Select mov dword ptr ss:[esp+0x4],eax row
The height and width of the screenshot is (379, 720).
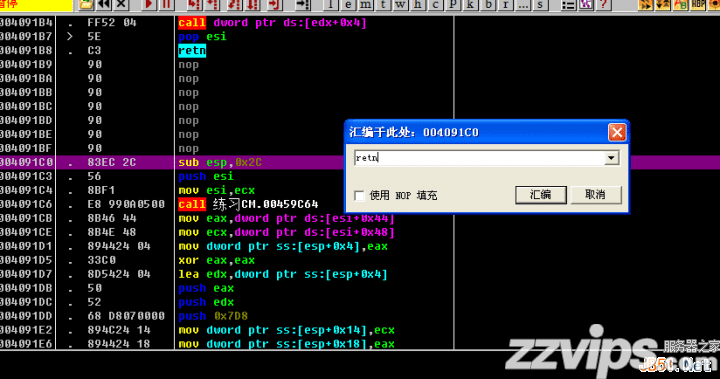[x=283, y=246]
